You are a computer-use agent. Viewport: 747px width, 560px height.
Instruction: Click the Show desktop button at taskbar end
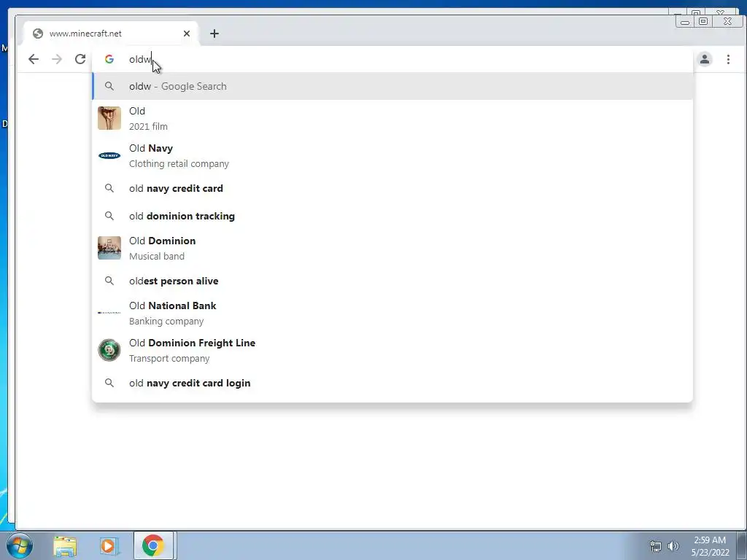click(x=742, y=545)
